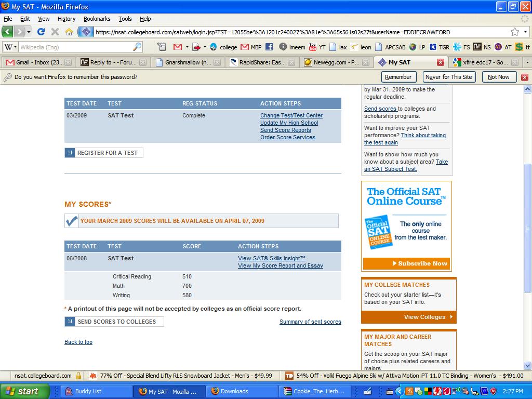The height and width of the screenshot is (399, 532).
Task: Reload the current page
Action: click(x=40, y=31)
